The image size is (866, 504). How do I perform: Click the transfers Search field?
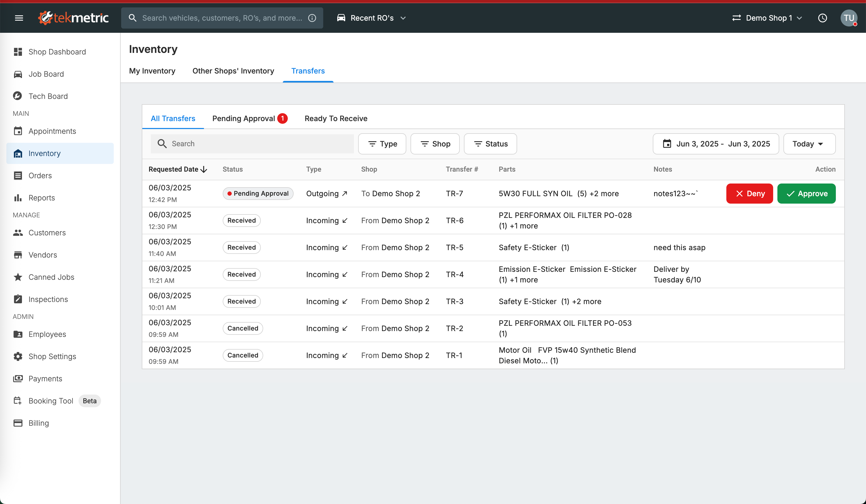pyautogui.click(x=252, y=144)
